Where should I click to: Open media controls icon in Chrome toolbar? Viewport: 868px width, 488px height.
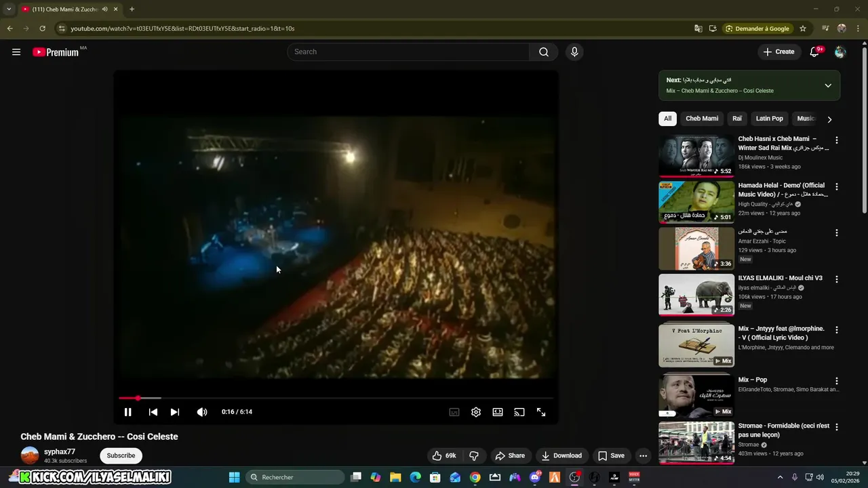pos(825,28)
